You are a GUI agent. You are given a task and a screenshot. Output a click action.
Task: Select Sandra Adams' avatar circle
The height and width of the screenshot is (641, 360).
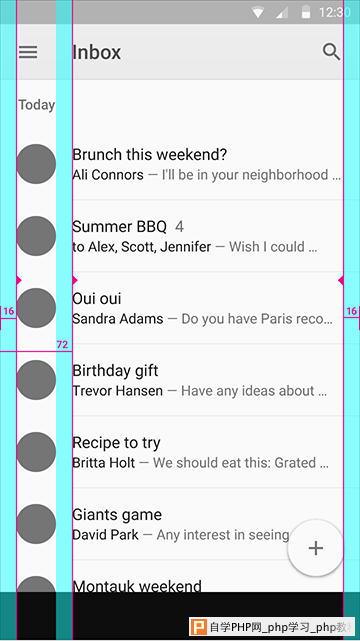pyautogui.click(x=36, y=308)
